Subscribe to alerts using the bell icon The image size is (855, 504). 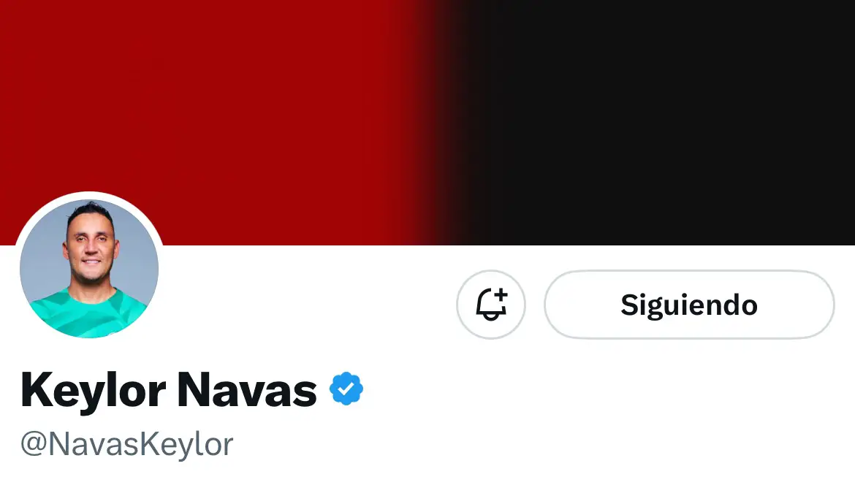(x=491, y=305)
